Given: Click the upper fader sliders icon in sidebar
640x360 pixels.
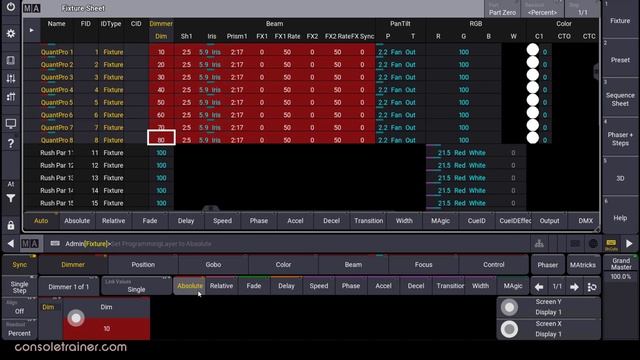Looking at the screenshot, I should pos(11,78).
